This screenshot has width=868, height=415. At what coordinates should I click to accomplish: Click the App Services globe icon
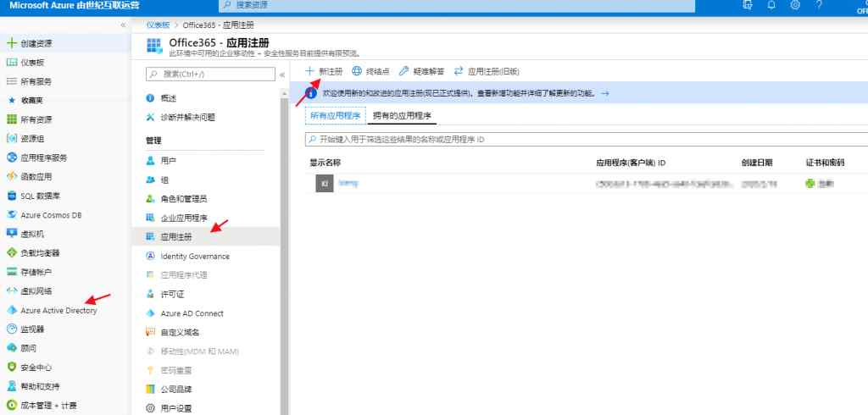click(11, 158)
